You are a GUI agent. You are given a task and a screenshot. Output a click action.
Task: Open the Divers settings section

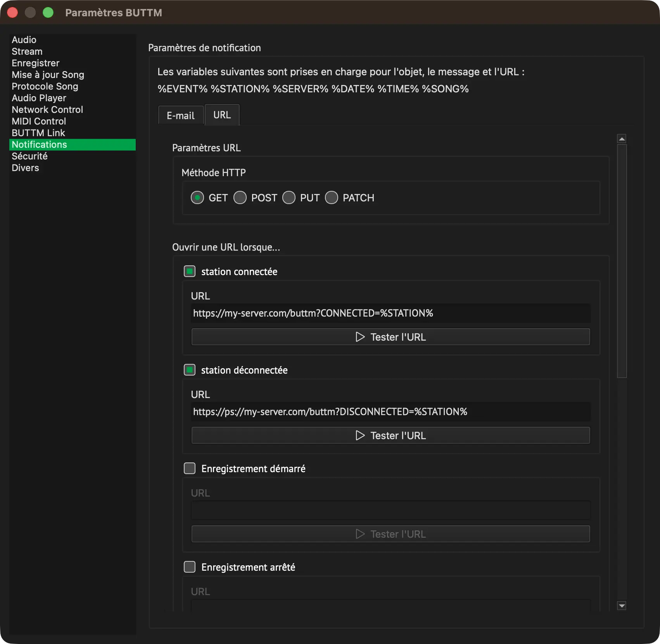72,168
